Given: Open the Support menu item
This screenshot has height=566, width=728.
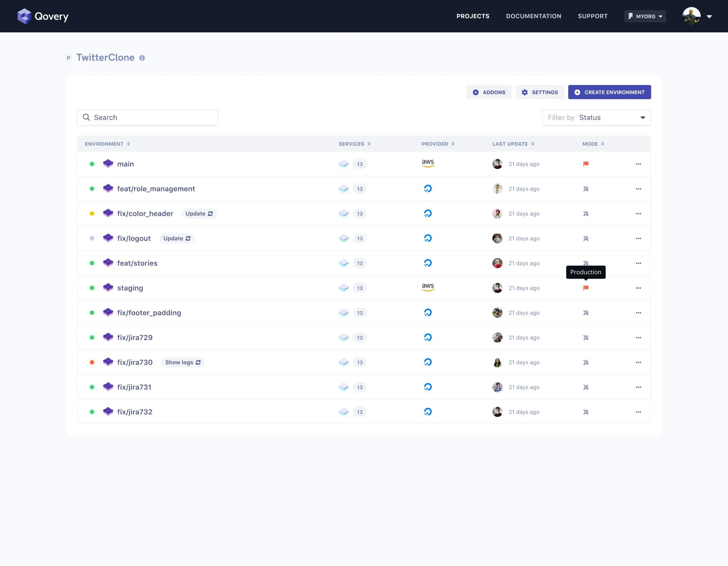Looking at the screenshot, I should point(592,16).
